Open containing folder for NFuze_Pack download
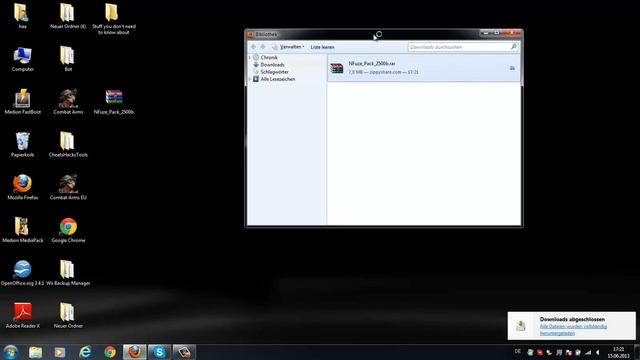This screenshot has width=640, height=360. pyautogui.click(x=512, y=68)
